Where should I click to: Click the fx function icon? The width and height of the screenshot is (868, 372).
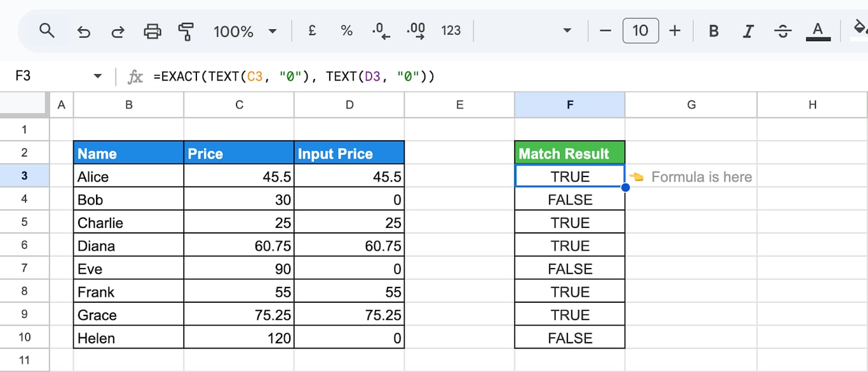point(135,77)
